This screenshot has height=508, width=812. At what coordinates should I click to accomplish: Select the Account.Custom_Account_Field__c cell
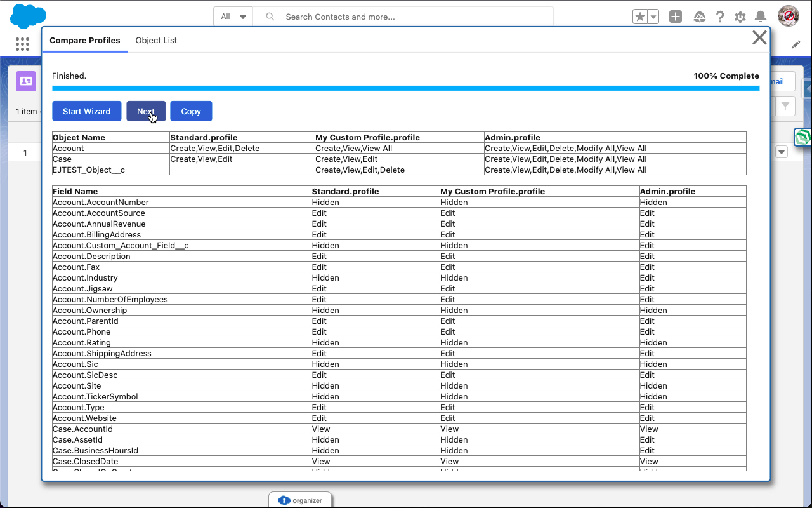[181, 245]
